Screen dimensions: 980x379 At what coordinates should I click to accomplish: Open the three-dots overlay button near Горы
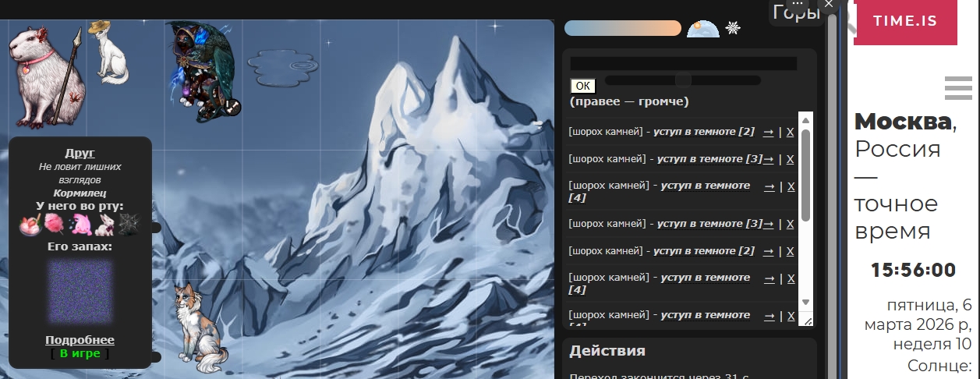pyautogui.click(x=797, y=4)
